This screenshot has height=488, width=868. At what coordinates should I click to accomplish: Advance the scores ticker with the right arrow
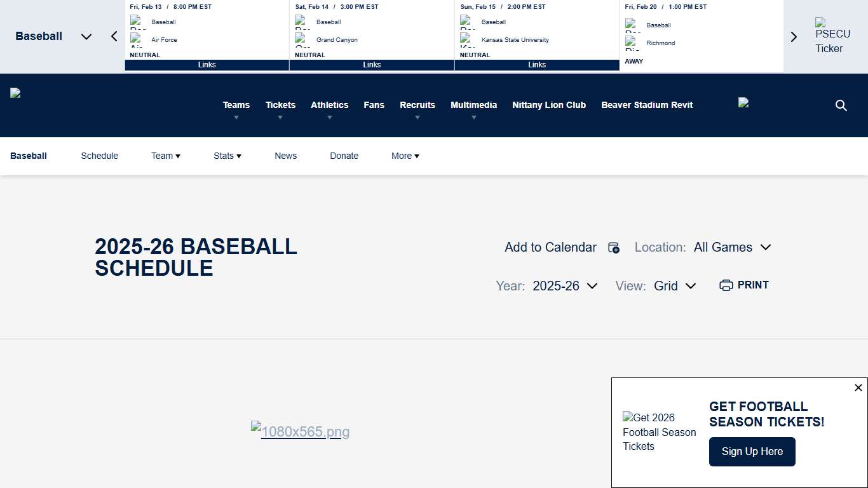click(x=794, y=37)
